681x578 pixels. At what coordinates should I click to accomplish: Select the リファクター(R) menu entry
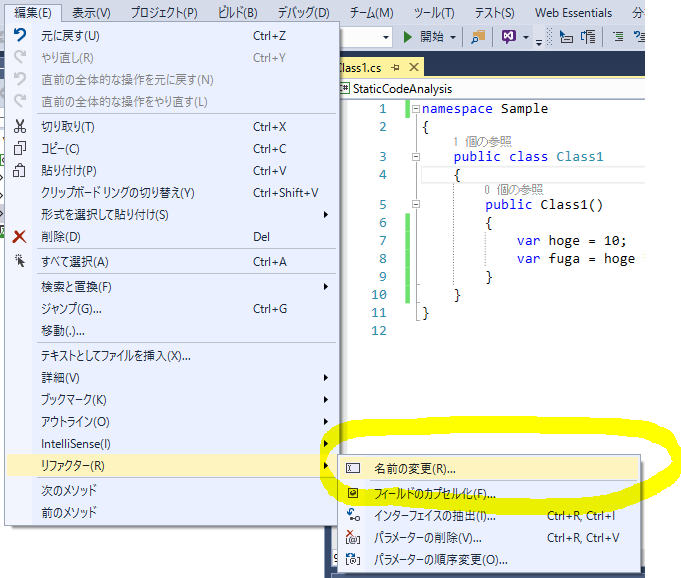172,466
